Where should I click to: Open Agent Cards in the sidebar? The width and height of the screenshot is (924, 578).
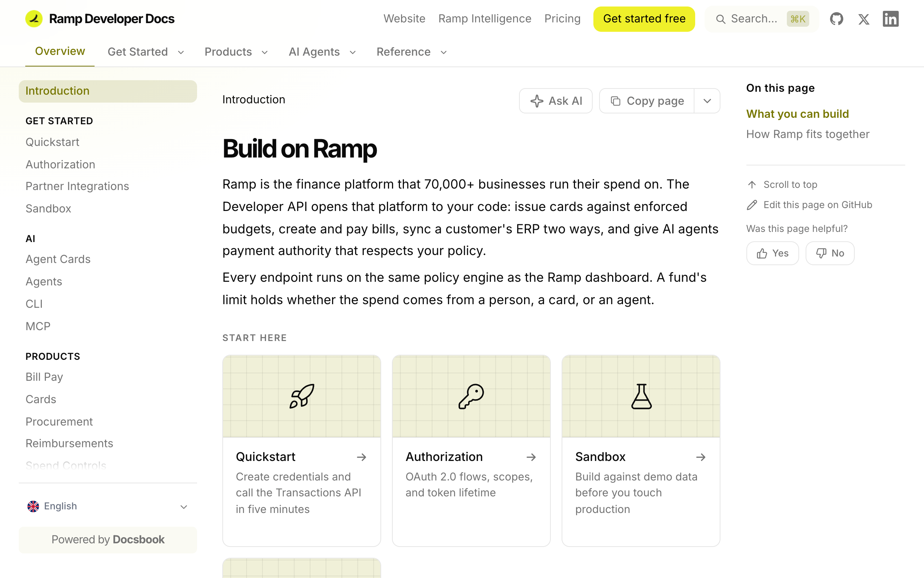(58, 259)
